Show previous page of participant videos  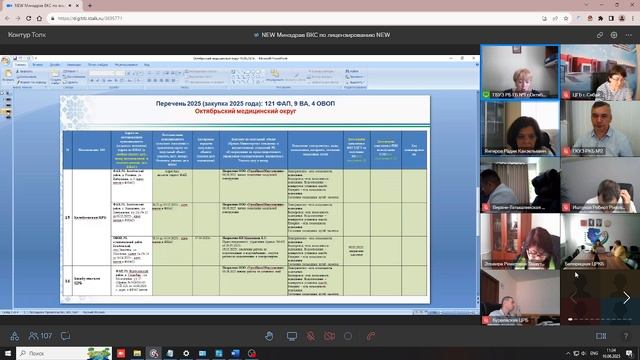(x=573, y=298)
